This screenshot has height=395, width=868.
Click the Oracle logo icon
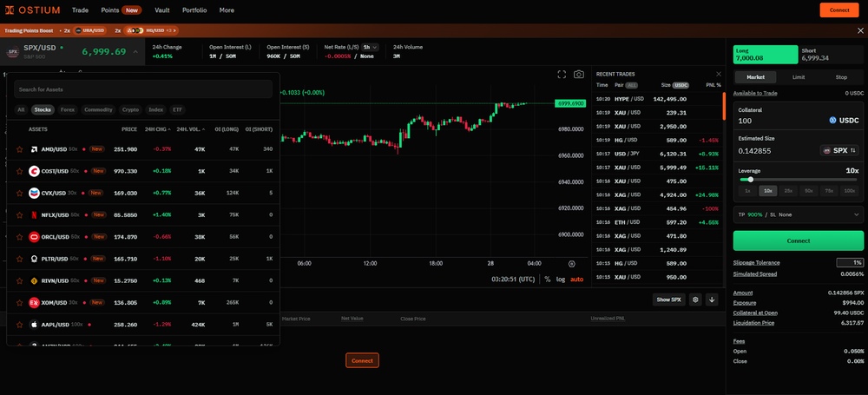click(34, 236)
